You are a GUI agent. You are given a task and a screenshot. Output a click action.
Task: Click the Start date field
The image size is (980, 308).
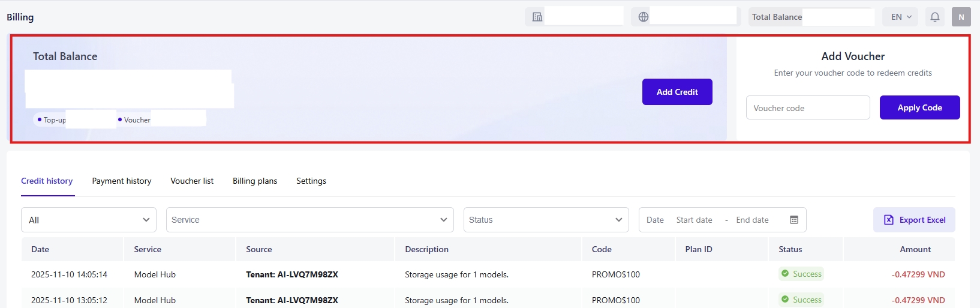695,220
